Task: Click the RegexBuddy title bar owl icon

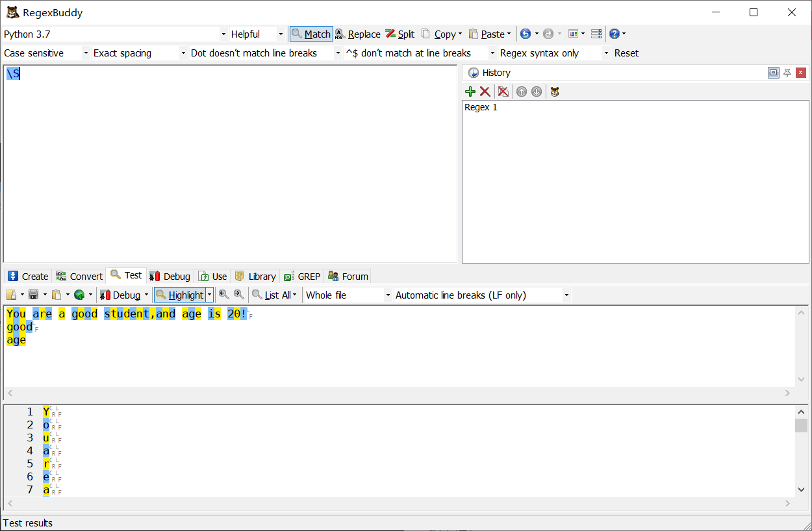Action: pos(12,12)
